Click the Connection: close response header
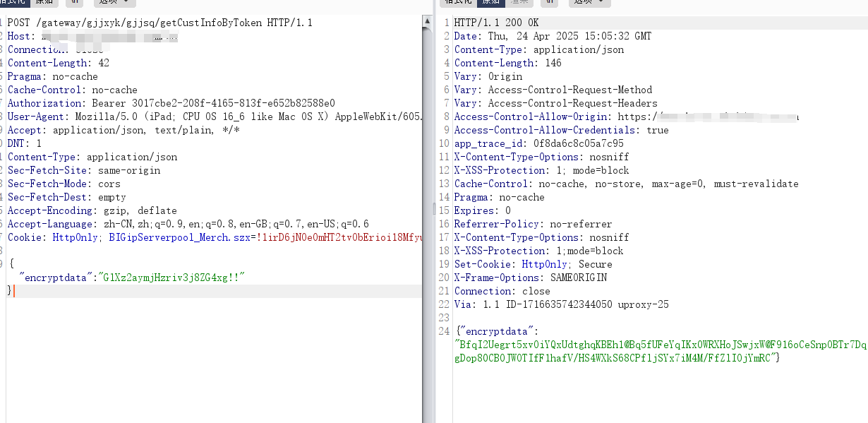Image resolution: width=868 pixels, height=423 pixels. click(x=502, y=291)
